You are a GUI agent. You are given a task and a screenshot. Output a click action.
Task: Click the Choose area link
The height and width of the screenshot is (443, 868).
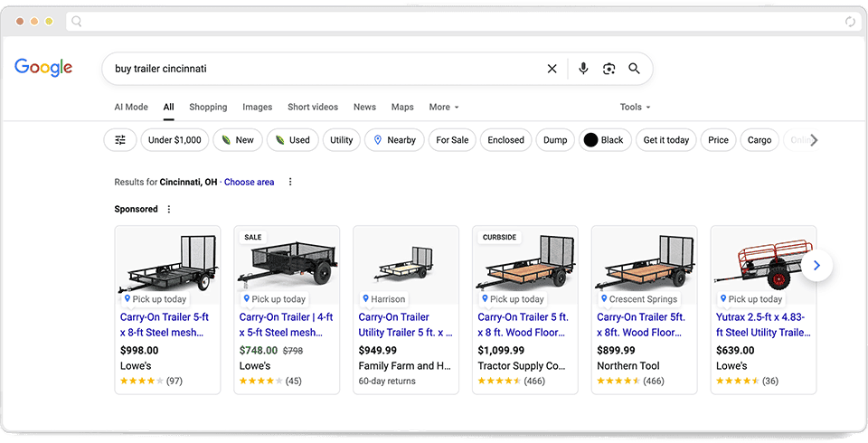(250, 182)
